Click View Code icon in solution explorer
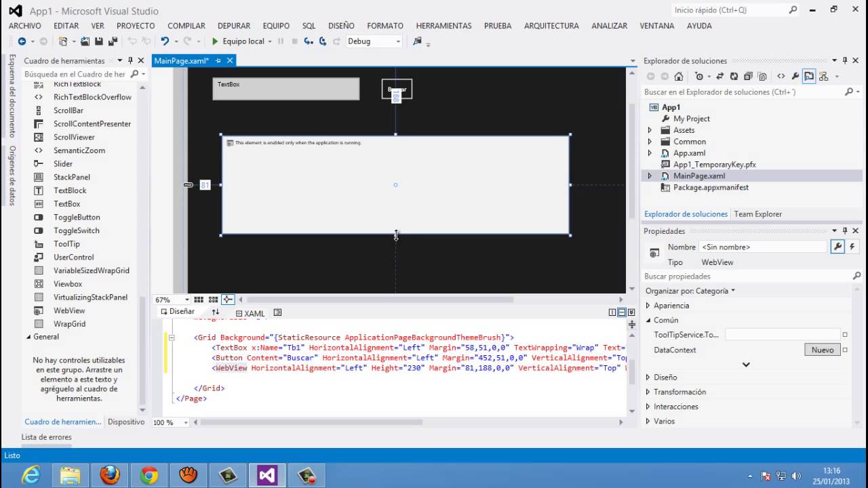 (x=781, y=77)
